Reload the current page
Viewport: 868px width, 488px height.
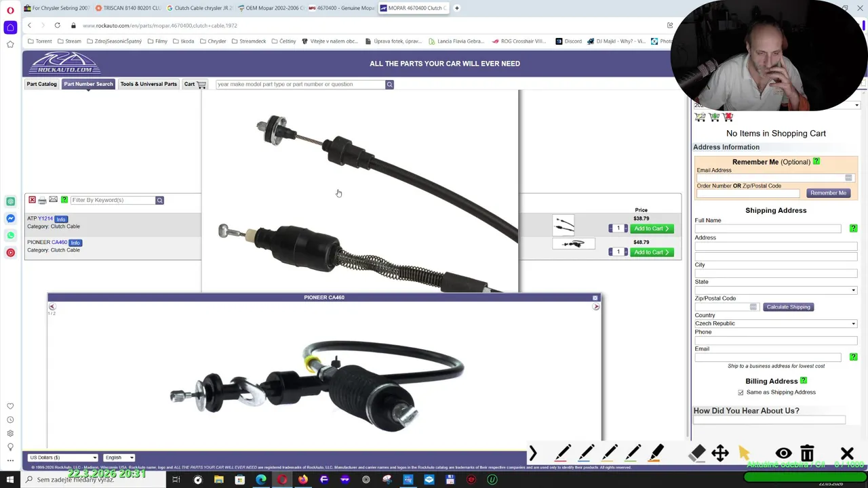tap(57, 25)
